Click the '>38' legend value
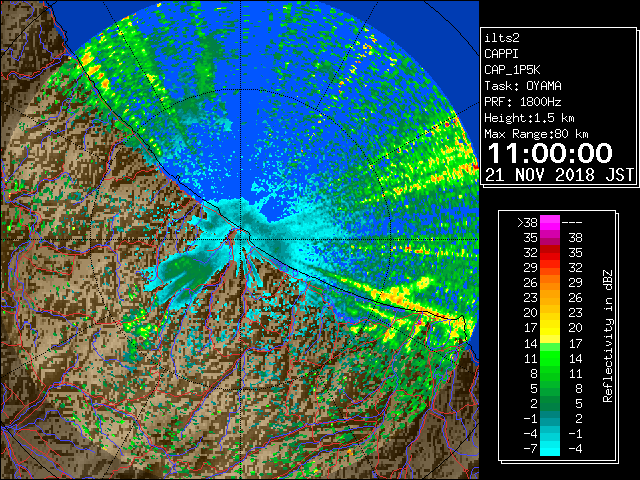The image size is (640, 480). tap(527, 223)
